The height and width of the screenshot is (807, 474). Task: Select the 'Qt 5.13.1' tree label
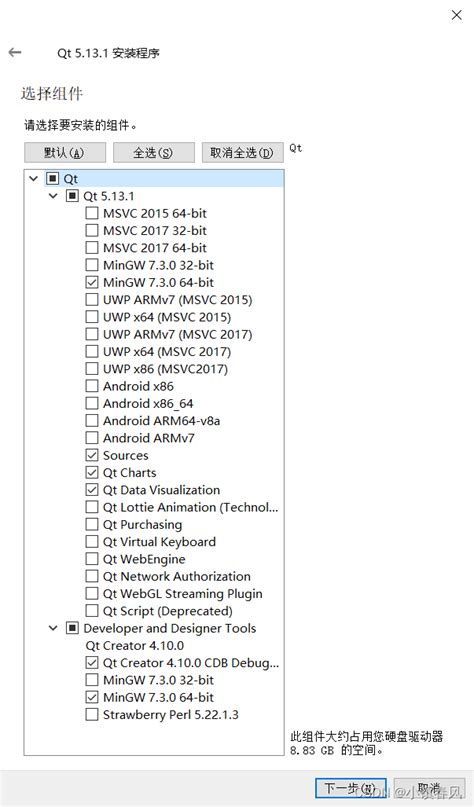tap(109, 196)
